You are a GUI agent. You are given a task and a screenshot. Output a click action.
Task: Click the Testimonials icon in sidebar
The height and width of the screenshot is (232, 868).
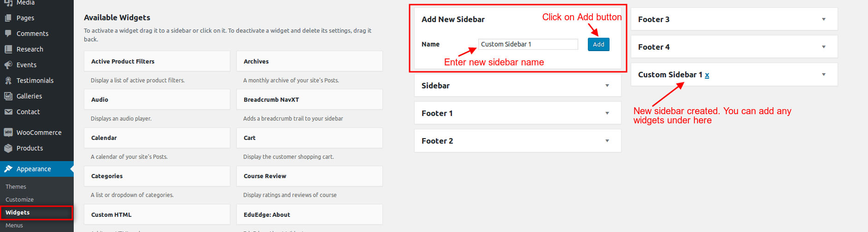(8, 81)
